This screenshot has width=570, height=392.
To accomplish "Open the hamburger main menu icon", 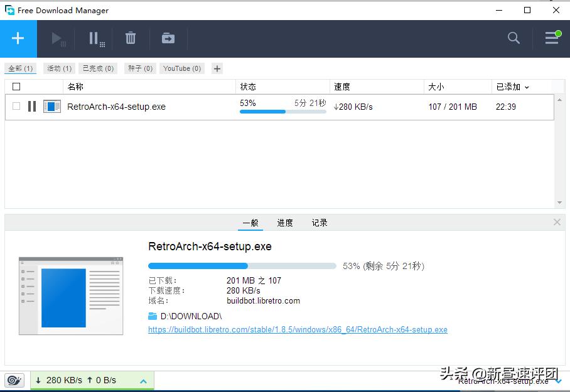I will [x=551, y=38].
